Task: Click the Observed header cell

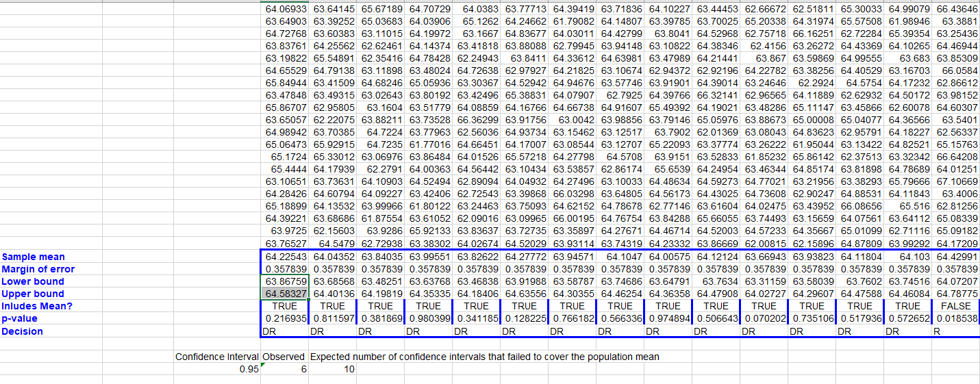Action: [x=285, y=357]
